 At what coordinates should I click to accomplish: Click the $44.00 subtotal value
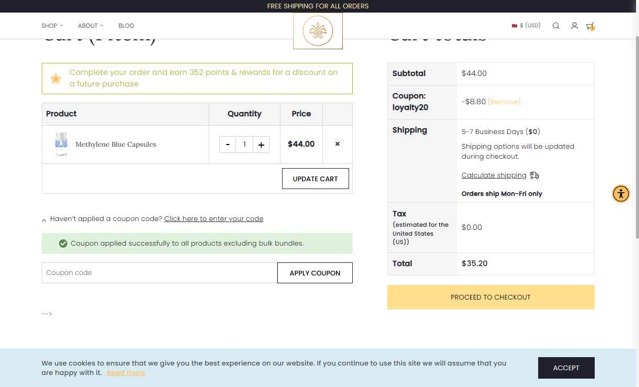[x=474, y=73]
